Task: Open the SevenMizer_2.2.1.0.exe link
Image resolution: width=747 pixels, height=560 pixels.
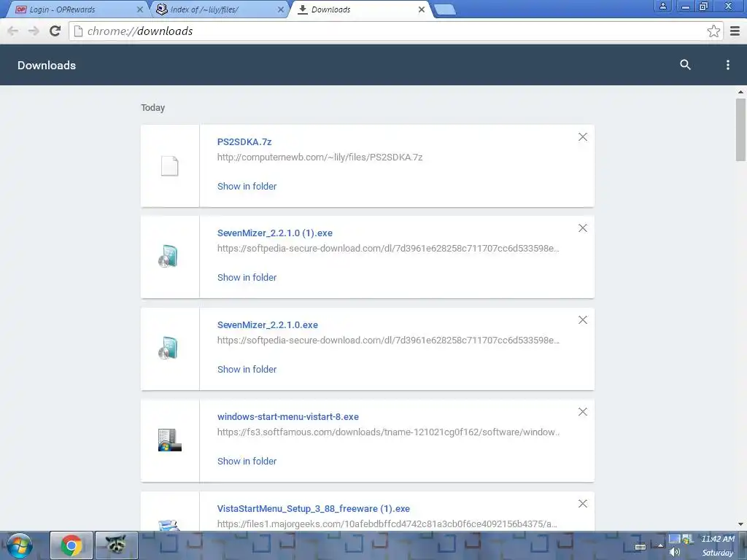Action: [x=268, y=324]
